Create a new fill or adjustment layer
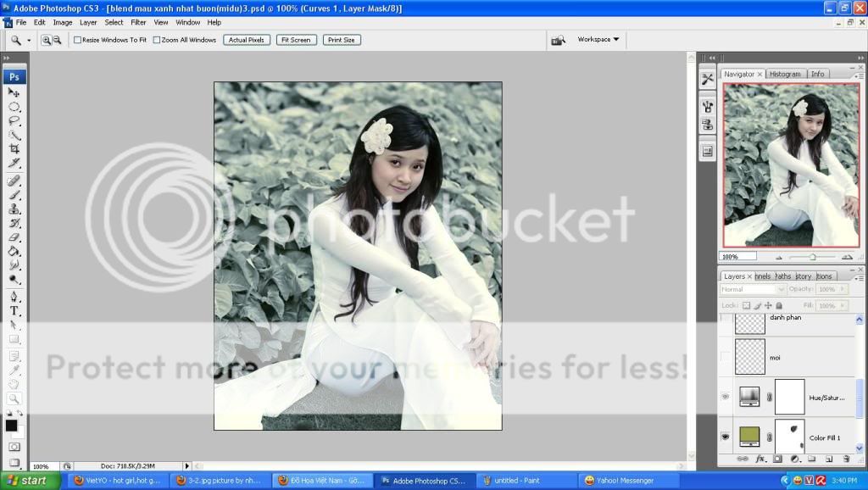 coord(795,459)
